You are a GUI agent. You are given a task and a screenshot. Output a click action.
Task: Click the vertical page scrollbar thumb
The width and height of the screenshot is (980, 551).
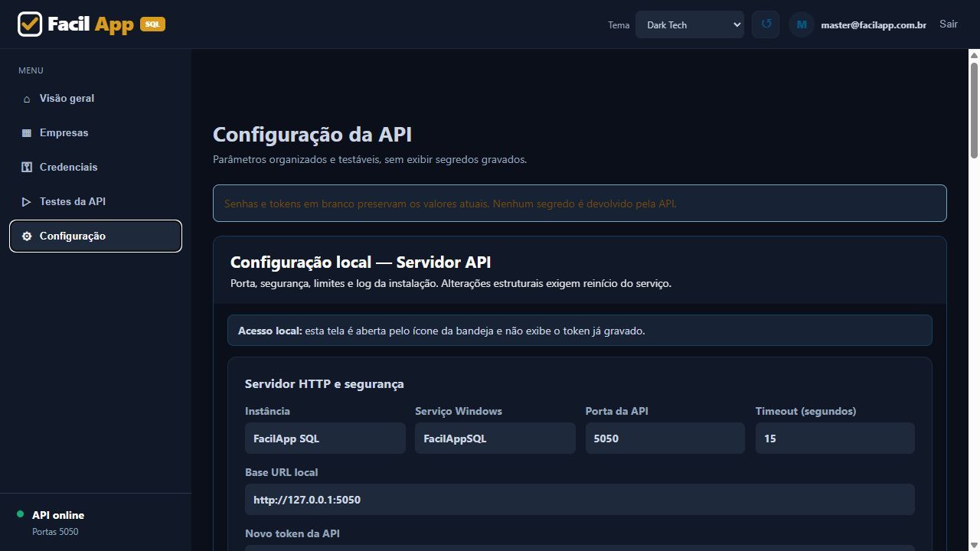point(974,110)
